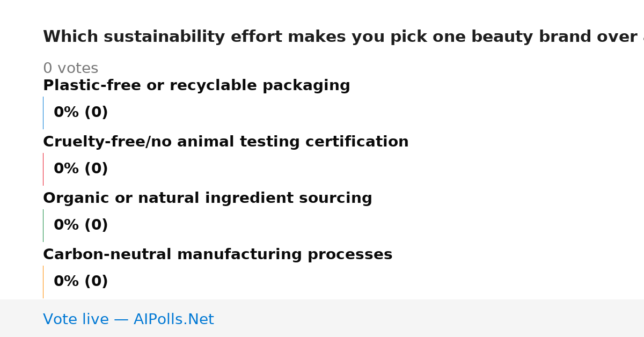Image resolution: width=644 pixels, height=337 pixels.
Task: Click the 0% (0) result under Carbon-neutral
Action: point(81,282)
